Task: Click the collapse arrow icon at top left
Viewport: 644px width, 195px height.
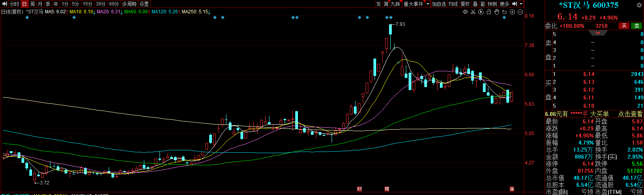Action: click(x=5, y=4)
